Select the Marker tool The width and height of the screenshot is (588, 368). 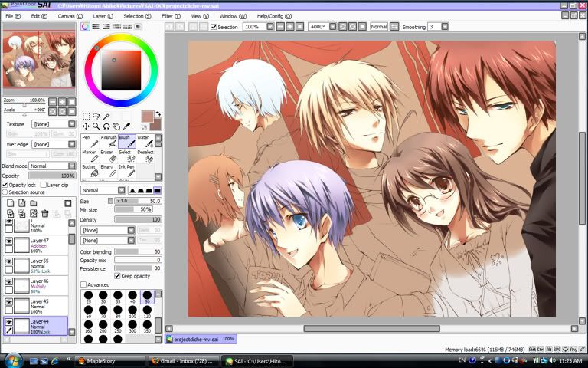point(90,156)
